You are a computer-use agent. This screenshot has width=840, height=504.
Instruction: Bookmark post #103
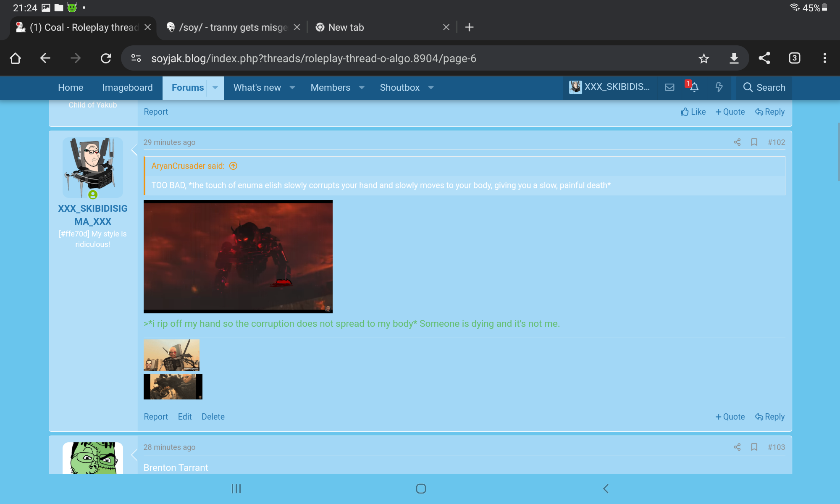(754, 447)
